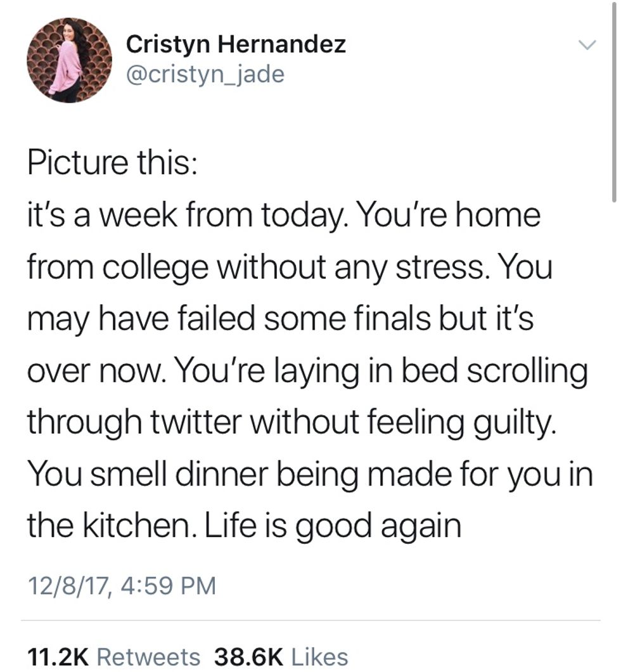Image resolution: width=621 pixels, height=672 pixels.
Task: Tap the "may have failed some finals" line
Action: [279, 319]
